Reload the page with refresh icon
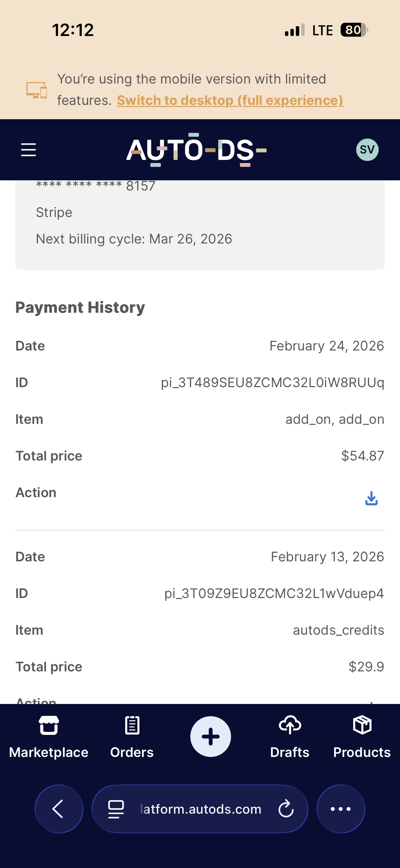The image size is (400, 868). pos(286,809)
